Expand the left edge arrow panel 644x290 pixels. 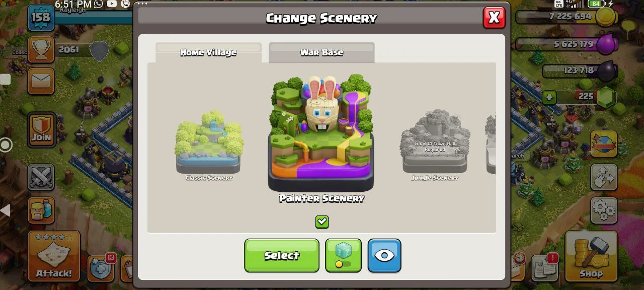[5, 210]
